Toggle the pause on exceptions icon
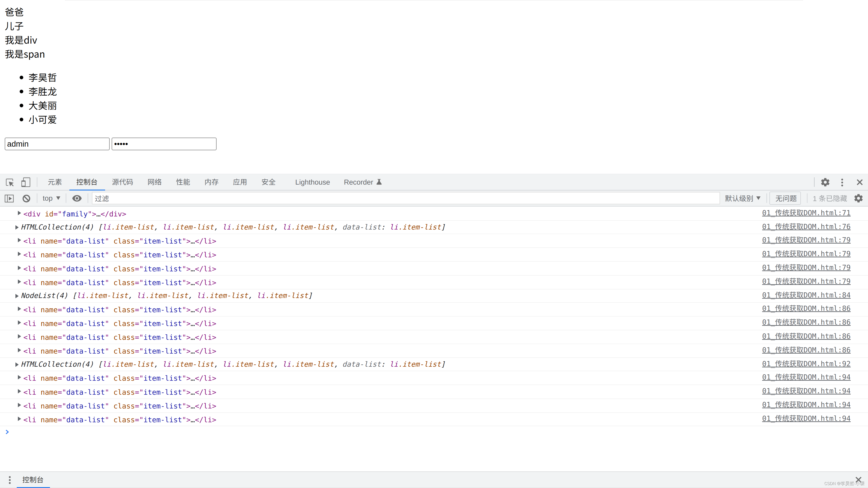This screenshot has width=868, height=488. pos(9,198)
